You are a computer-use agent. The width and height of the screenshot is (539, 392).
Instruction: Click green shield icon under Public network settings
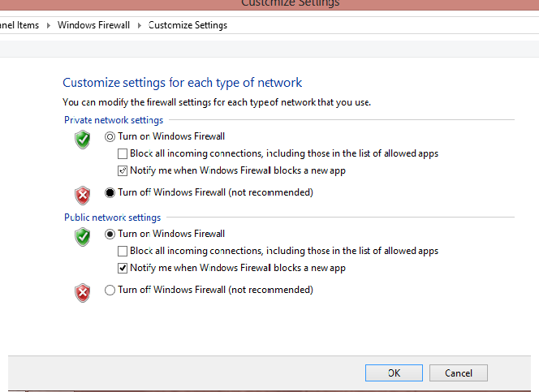[83, 237]
